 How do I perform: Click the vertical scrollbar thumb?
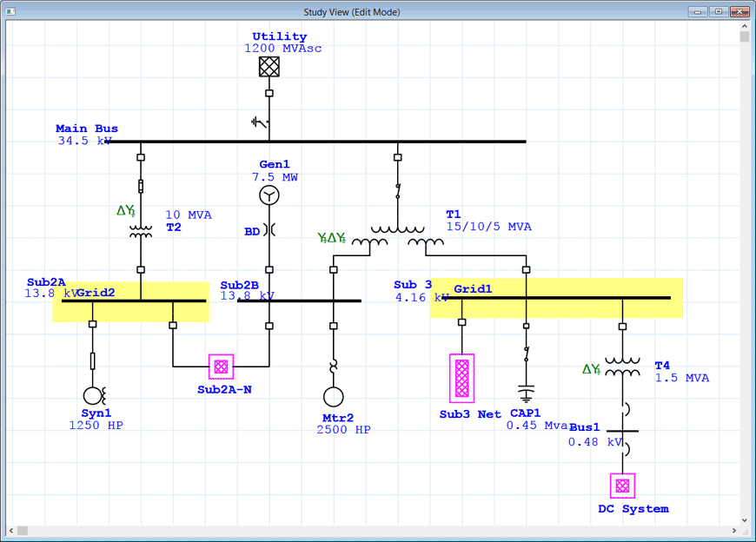[x=745, y=37]
